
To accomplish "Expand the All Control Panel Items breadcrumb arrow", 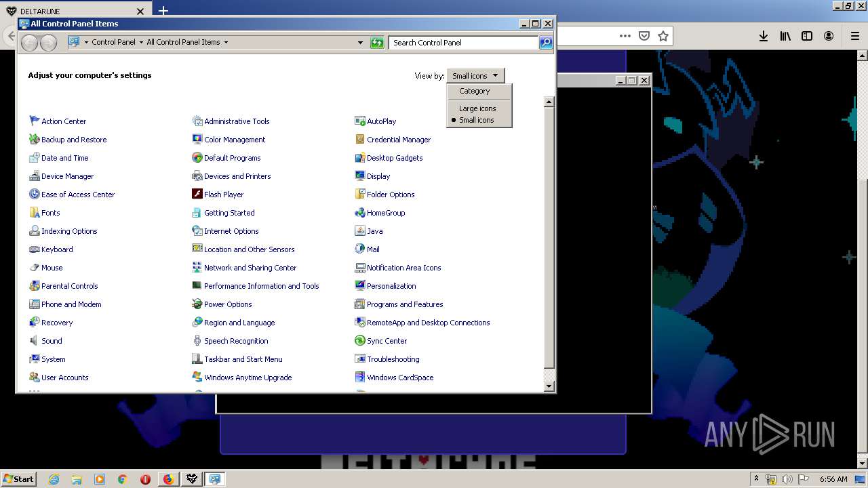I will 226,42.
